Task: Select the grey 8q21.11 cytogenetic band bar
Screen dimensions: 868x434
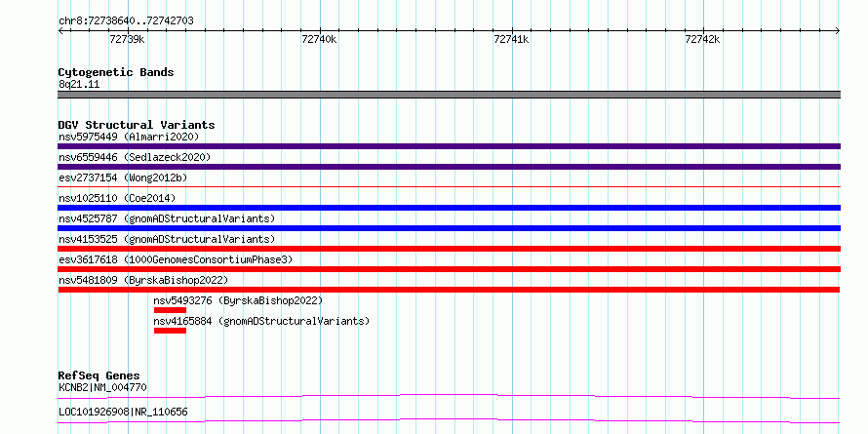Action: (x=449, y=95)
